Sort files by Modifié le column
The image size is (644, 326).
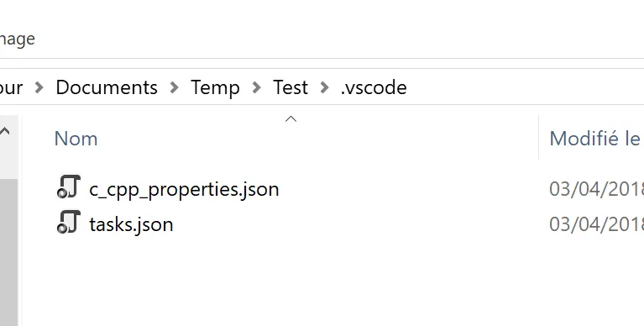click(594, 139)
